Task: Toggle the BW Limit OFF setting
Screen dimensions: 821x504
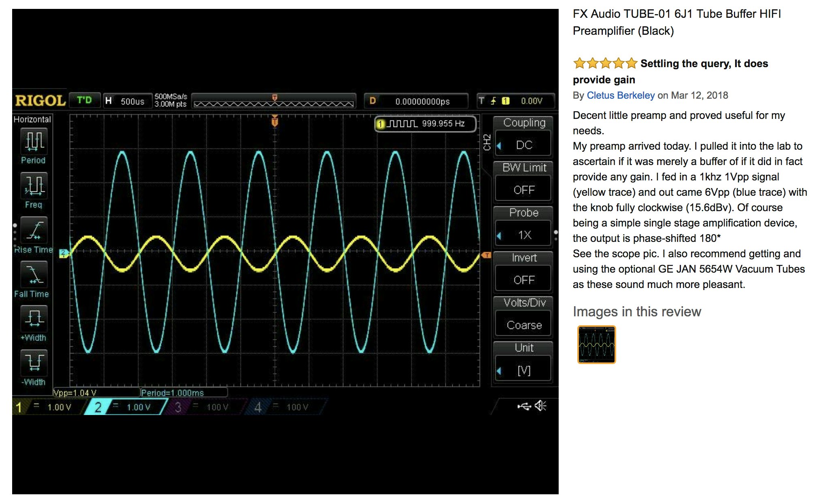Action: click(x=523, y=190)
